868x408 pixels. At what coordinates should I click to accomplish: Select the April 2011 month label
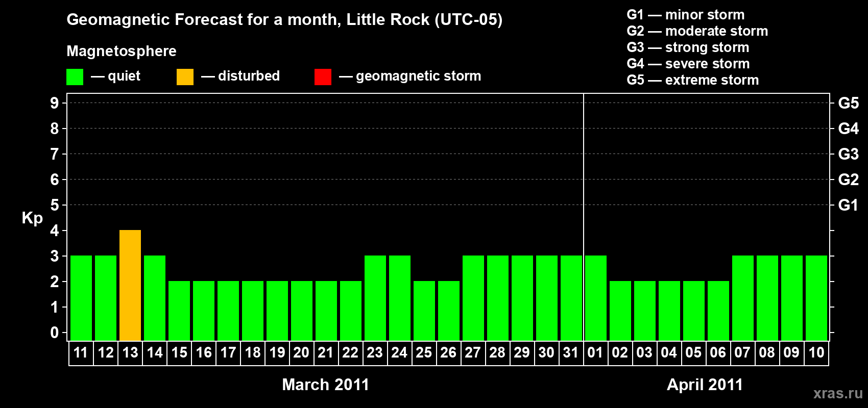(705, 385)
